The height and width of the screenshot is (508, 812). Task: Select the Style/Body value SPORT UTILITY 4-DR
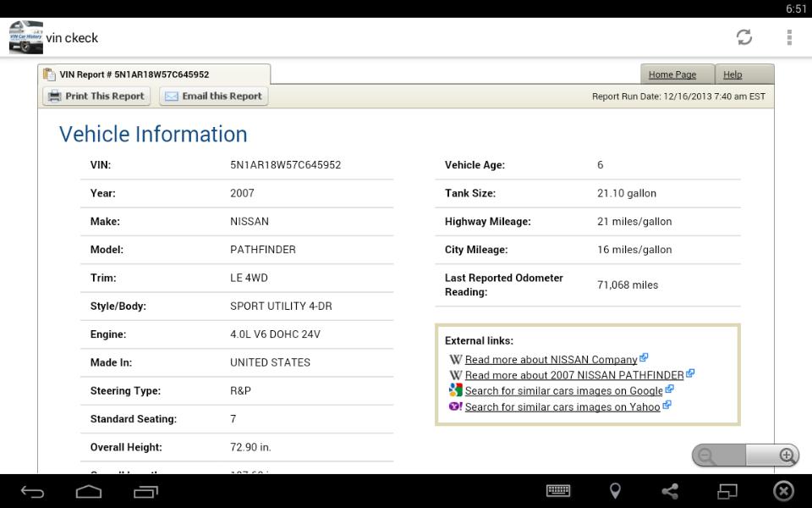tap(281, 306)
